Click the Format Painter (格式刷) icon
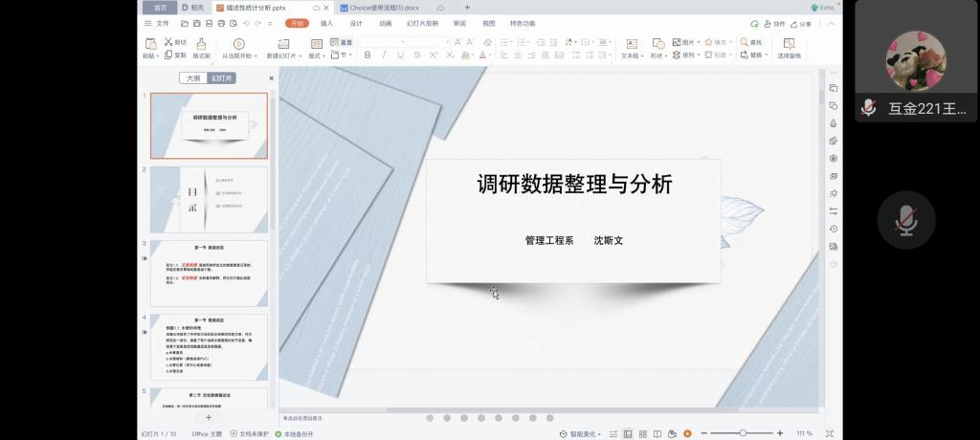The image size is (980, 440). coord(201,44)
